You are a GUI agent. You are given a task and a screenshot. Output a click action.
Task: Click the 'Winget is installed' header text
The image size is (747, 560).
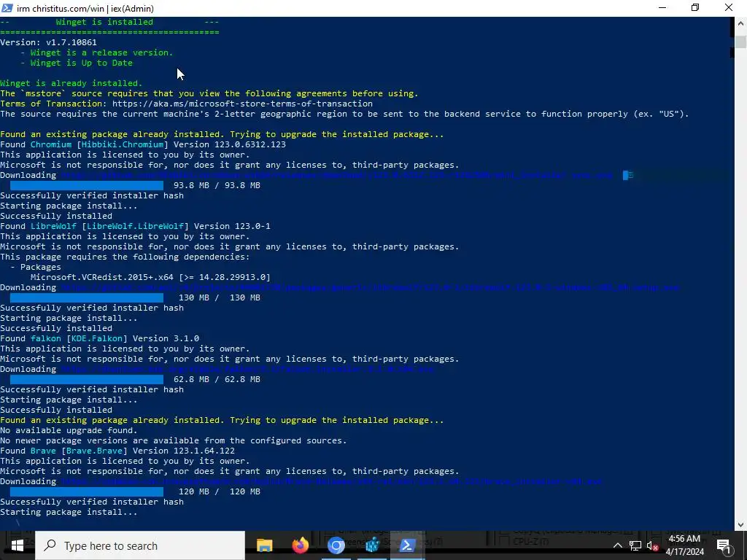(104, 22)
